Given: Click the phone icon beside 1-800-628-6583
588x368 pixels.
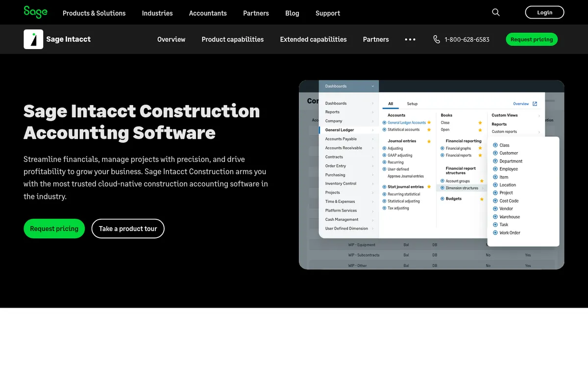Looking at the screenshot, I should coord(437,39).
